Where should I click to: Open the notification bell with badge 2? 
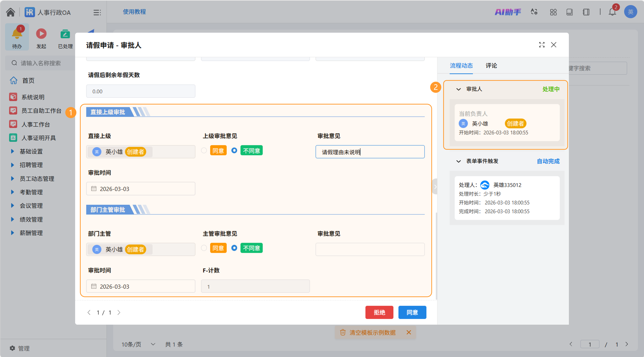612,12
